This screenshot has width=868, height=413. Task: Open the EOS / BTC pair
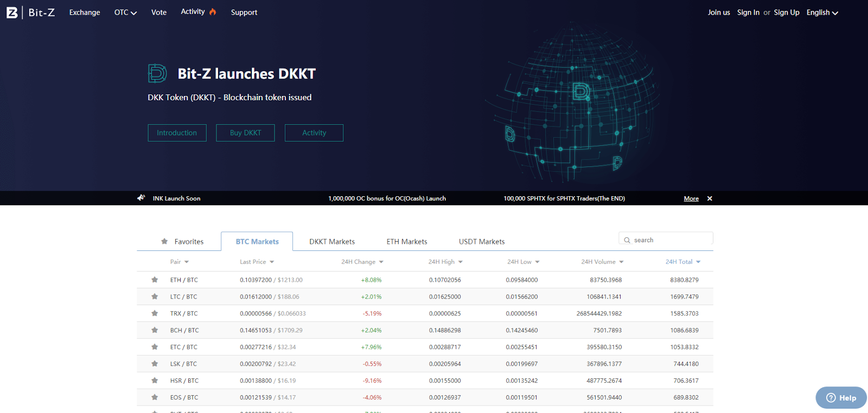point(184,397)
